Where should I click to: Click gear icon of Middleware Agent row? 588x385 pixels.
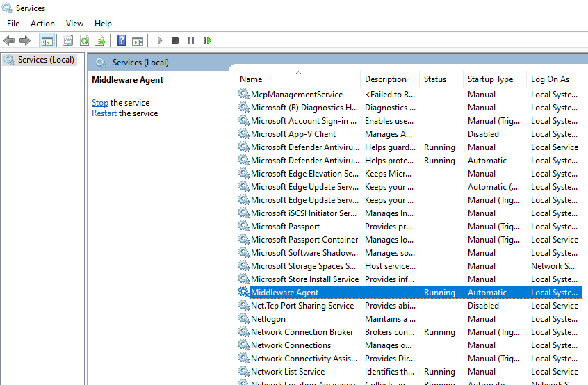244,292
